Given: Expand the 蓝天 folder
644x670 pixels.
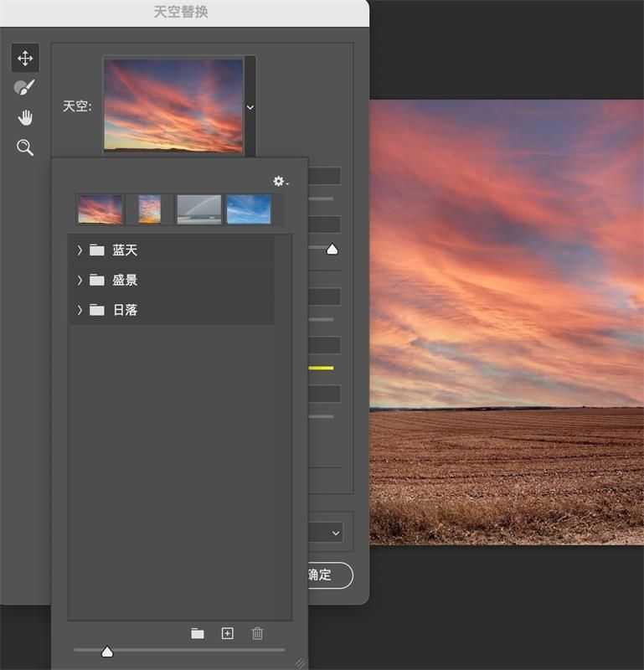Looking at the screenshot, I should [x=80, y=250].
